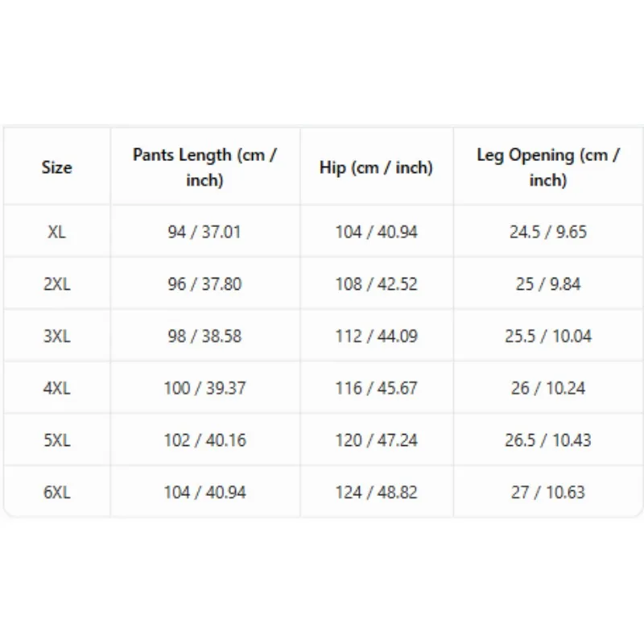The image size is (644, 644).
Task: Click the 3XL size row label
Action: point(56,336)
